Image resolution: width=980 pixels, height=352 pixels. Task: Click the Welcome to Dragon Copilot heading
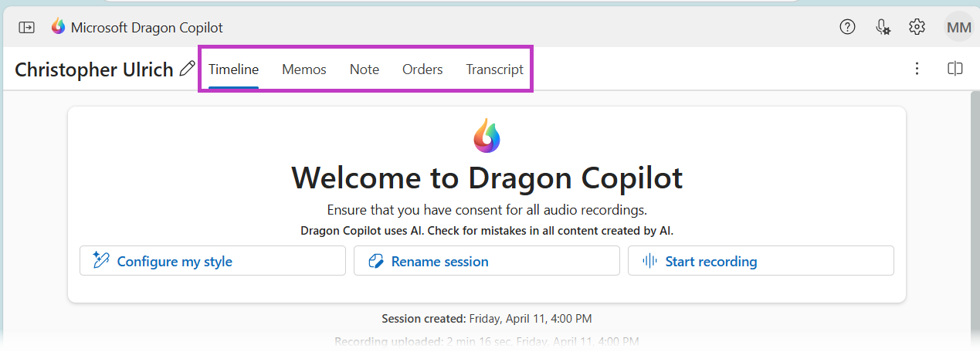[x=487, y=178]
